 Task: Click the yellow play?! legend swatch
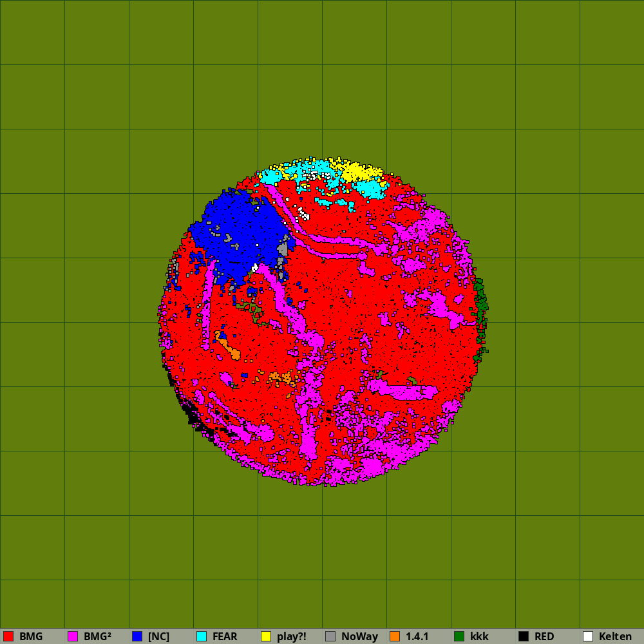coord(266,636)
